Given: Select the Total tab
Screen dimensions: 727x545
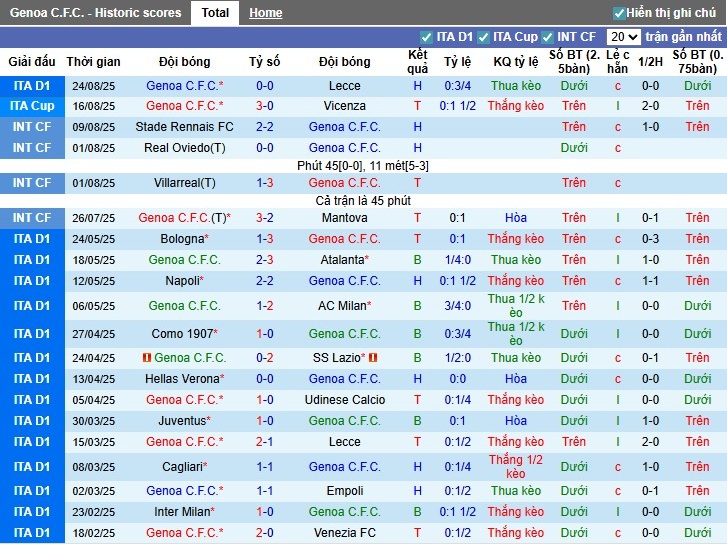Looking at the screenshot, I should (x=215, y=13).
